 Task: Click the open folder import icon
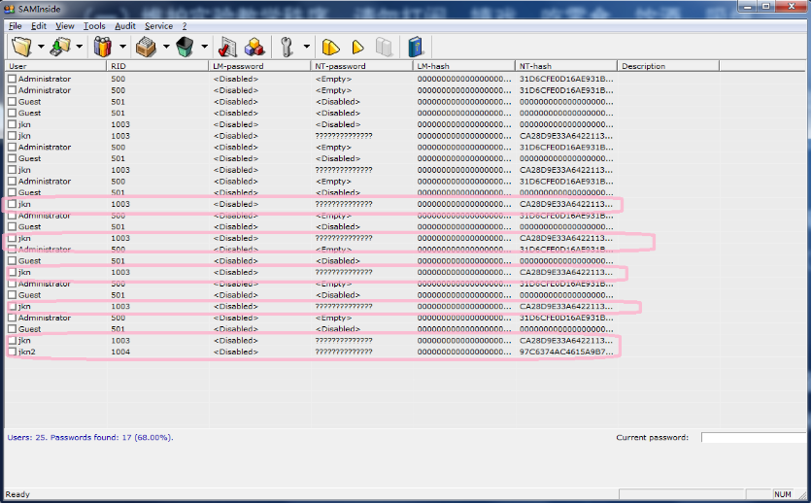[21, 48]
